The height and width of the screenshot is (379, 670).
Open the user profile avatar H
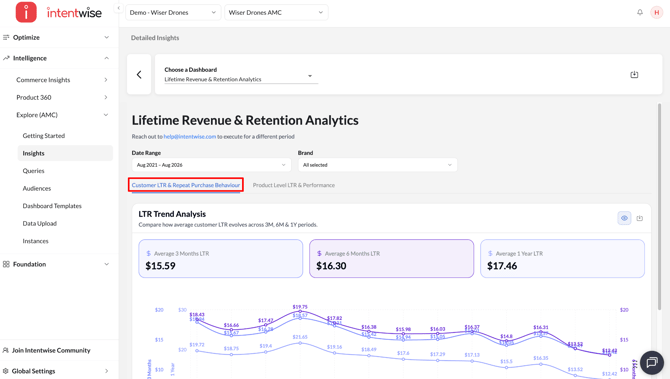point(656,12)
